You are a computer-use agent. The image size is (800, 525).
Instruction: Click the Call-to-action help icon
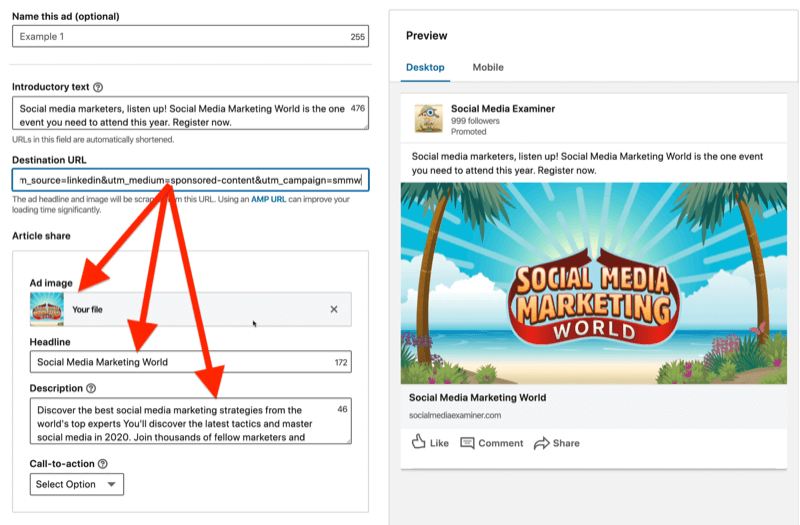click(x=103, y=464)
